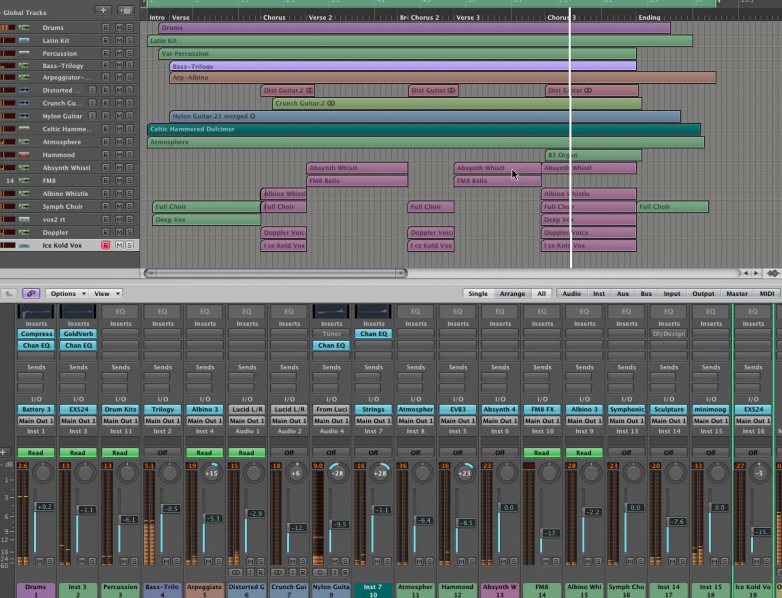Filter mixer by Audio channels
782x598 pixels.
[572, 293]
